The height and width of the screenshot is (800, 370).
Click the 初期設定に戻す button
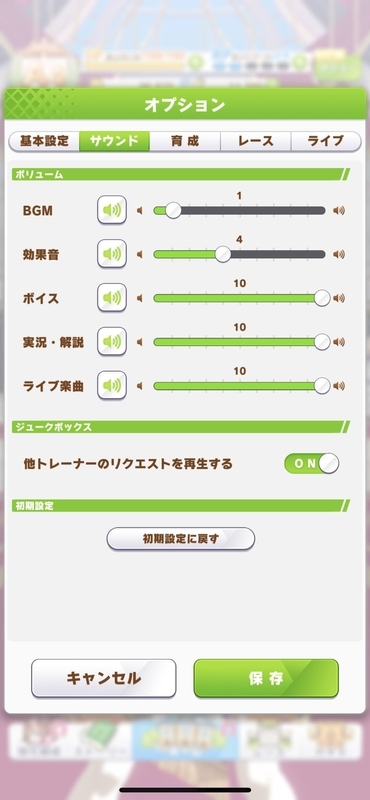click(x=181, y=538)
